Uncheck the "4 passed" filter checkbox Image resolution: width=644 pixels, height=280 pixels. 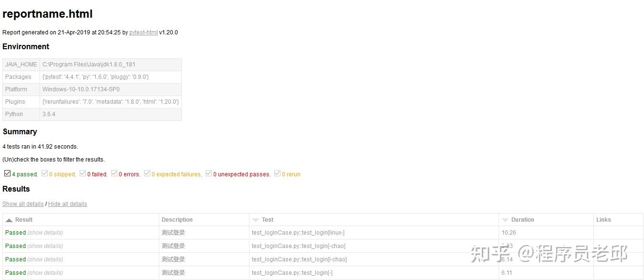tap(7, 173)
